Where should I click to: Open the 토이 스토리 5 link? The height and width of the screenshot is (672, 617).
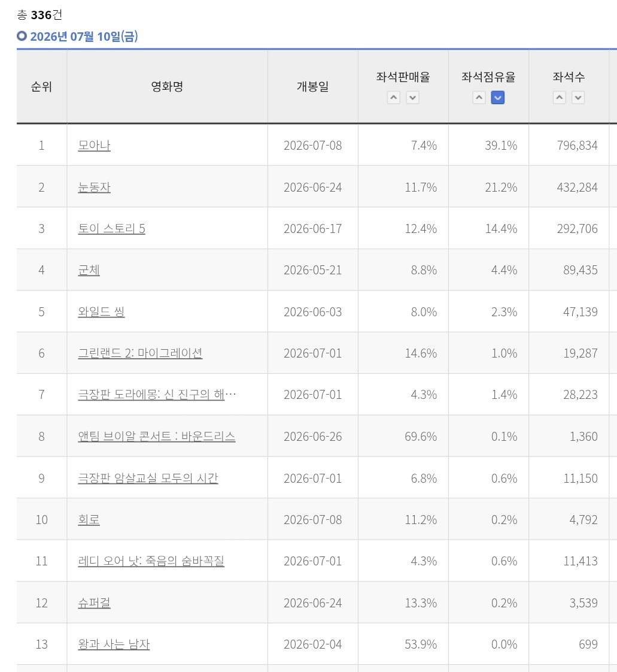(x=111, y=228)
